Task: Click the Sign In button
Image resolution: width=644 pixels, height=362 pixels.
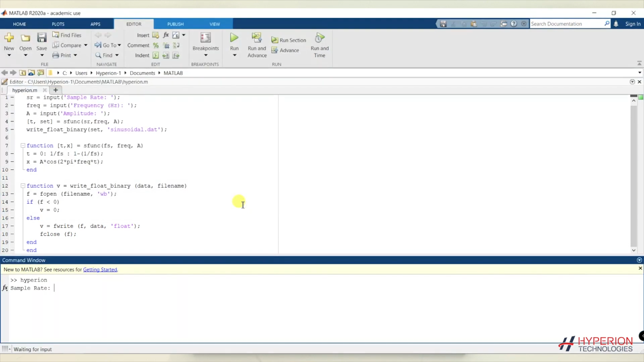Action: pyautogui.click(x=633, y=24)
